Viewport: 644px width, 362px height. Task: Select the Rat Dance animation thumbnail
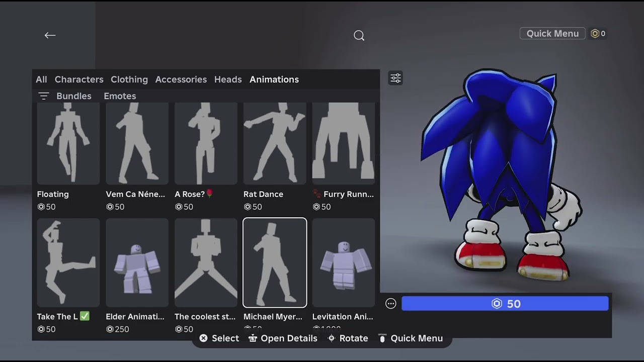tap(275, 143)
